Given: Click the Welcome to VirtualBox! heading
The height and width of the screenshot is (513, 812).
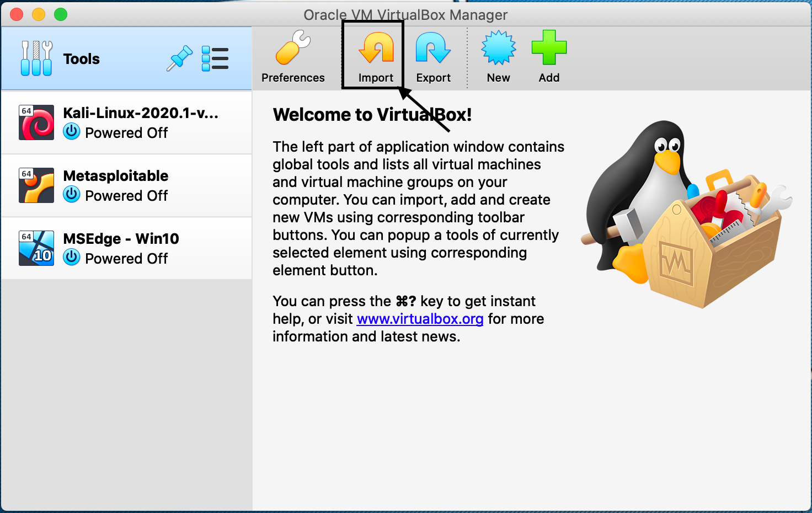Looking at the screenshot, I should tap(372, 115).
